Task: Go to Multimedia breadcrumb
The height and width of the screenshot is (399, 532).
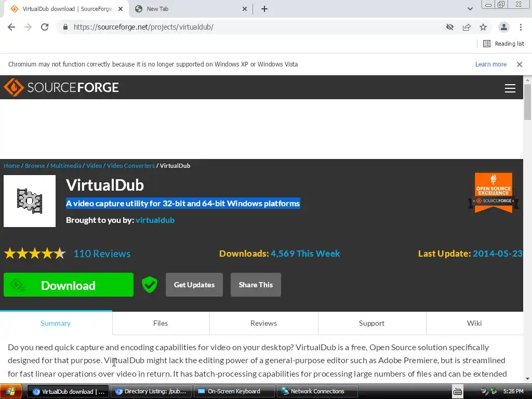Action: click(66, 166)
